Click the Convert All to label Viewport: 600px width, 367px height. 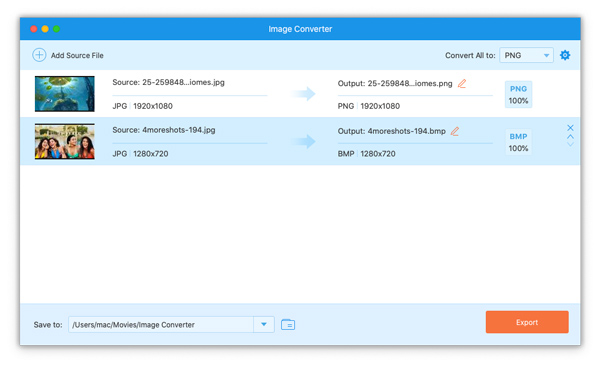470,55
